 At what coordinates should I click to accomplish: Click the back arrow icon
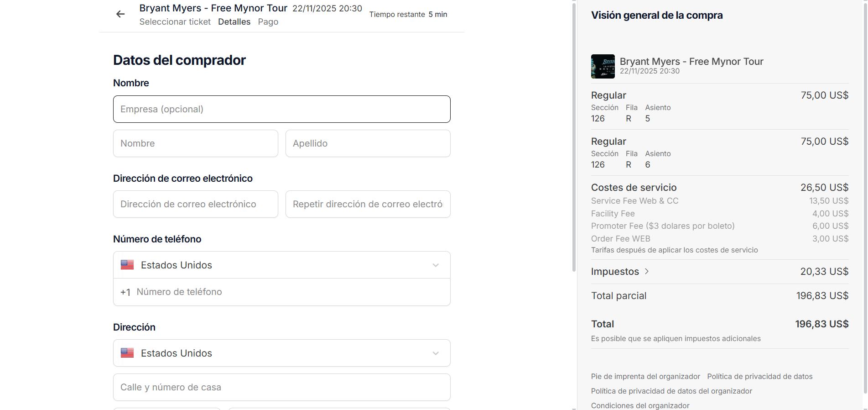click(x=120, y=14)
